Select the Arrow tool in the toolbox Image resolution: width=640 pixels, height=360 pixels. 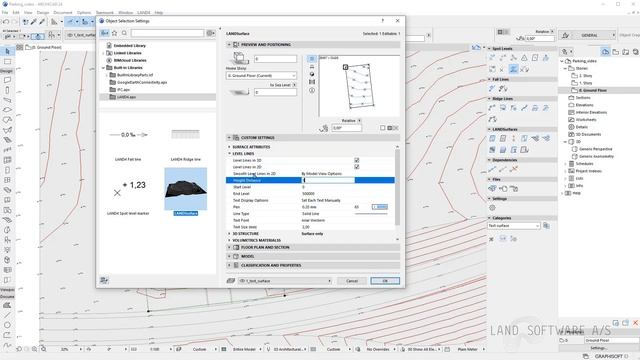(7, 51)
